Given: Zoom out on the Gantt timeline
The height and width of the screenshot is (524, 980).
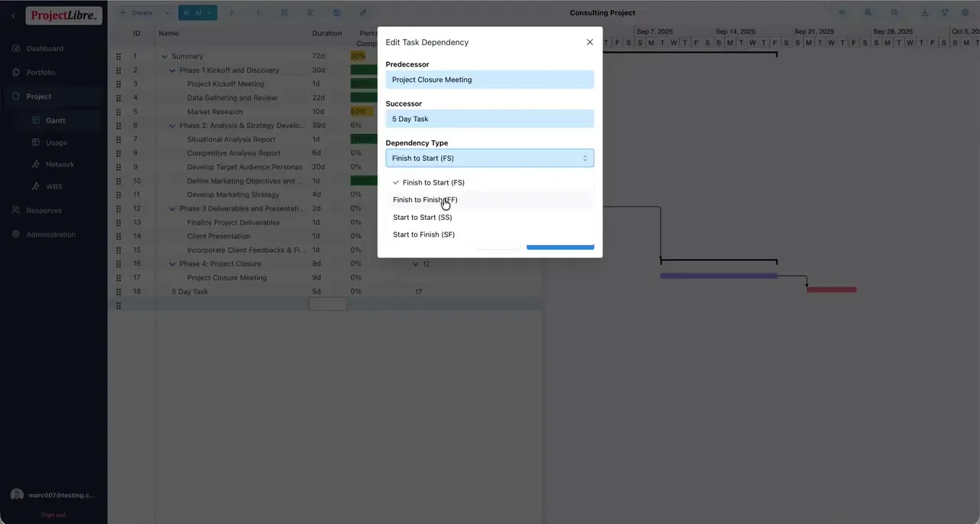Looking at the screenshot, I should pyautogui.click(x=894, y=12).
